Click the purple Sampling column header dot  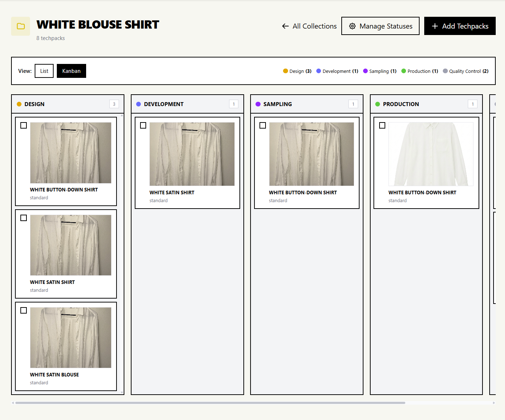(x=258, y=104)
